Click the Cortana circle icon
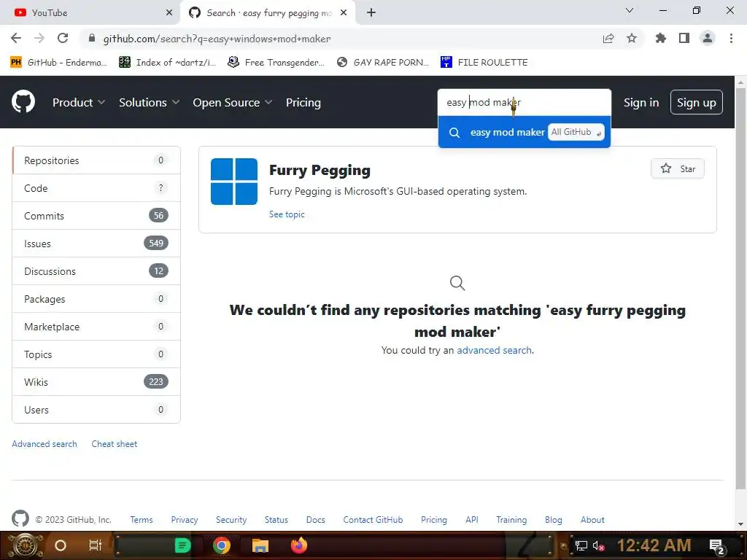Viewport: 747px width, 560px height. pyautogui.click(x=61, y=545)
